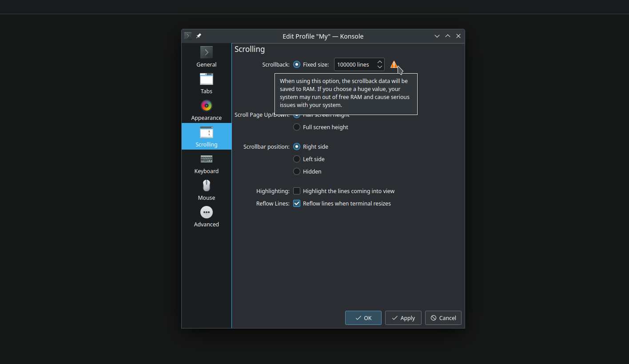Click the warning triangle beside the scrollback field
The width and height of the screenshot is (629, 364).
point(394,64)
